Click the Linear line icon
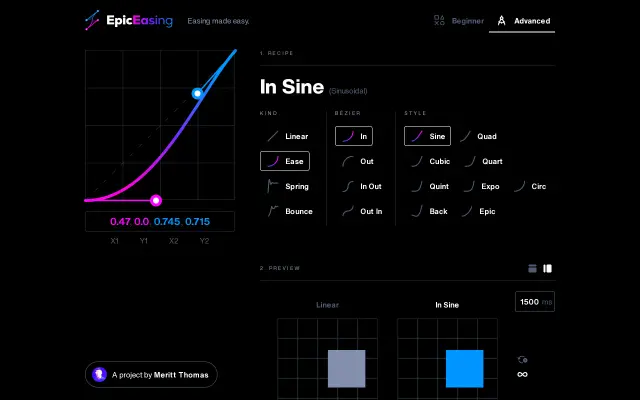The width and height of the screenshot is (640, 400). (x=273, y=136)
